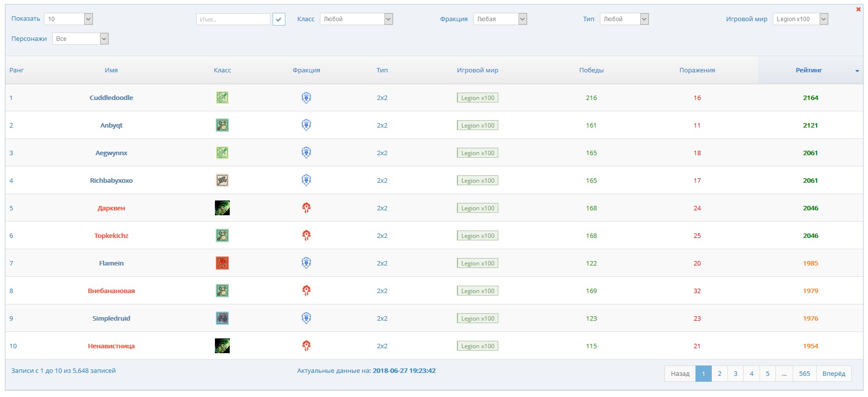
Task: Click the Alliance faction icon for Anbyqt
Action: pos(306,125)
